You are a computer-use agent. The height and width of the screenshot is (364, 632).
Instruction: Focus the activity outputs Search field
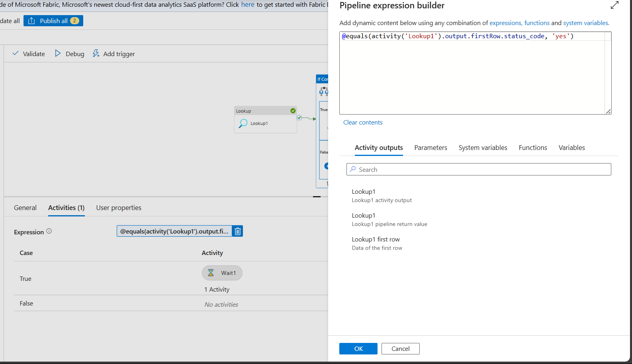tap(479, 169)
